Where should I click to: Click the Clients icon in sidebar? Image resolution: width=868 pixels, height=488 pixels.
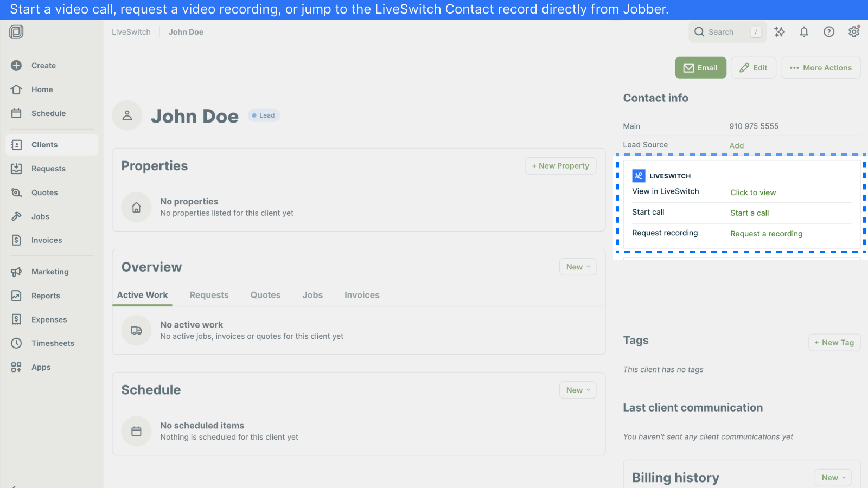tap(16, 145)
